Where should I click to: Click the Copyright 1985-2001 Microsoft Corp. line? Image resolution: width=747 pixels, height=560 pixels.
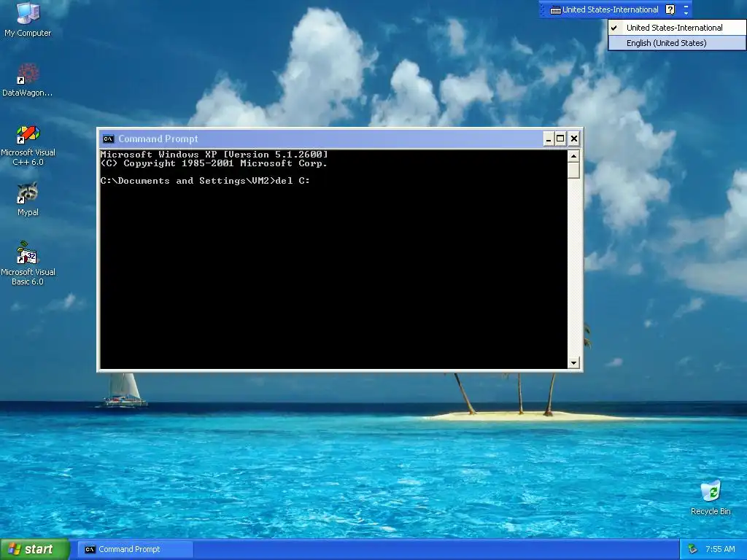click(x=214, y=163)
